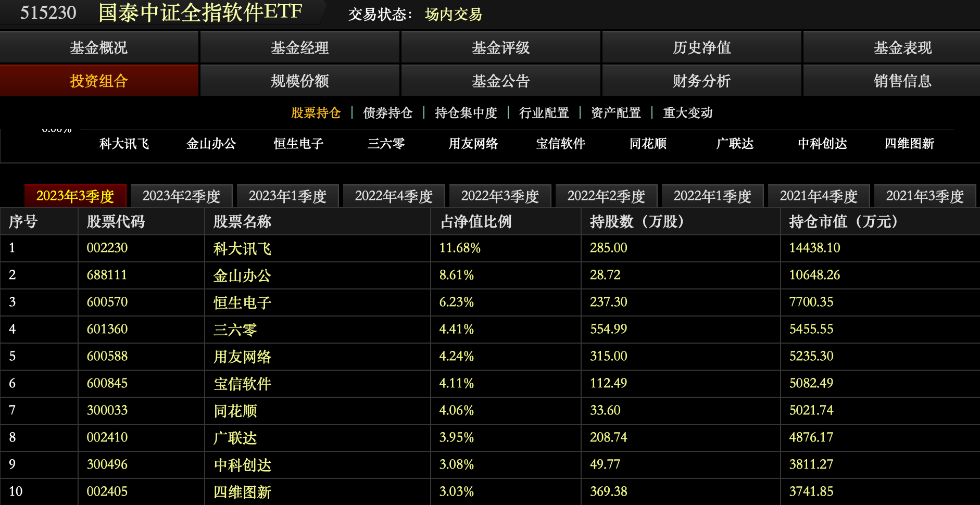The width and height of the screenshot is (980, 505).
Task: Click stock name 科大讯飞 in table
Action: tap(242, 249)
